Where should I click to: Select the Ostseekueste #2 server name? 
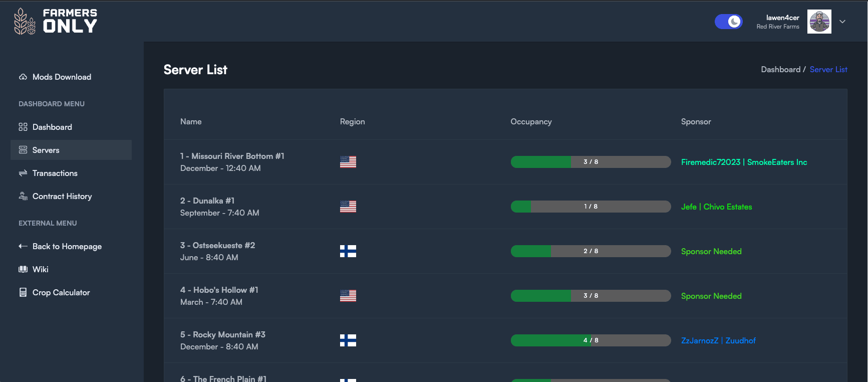tap(217, 245)
